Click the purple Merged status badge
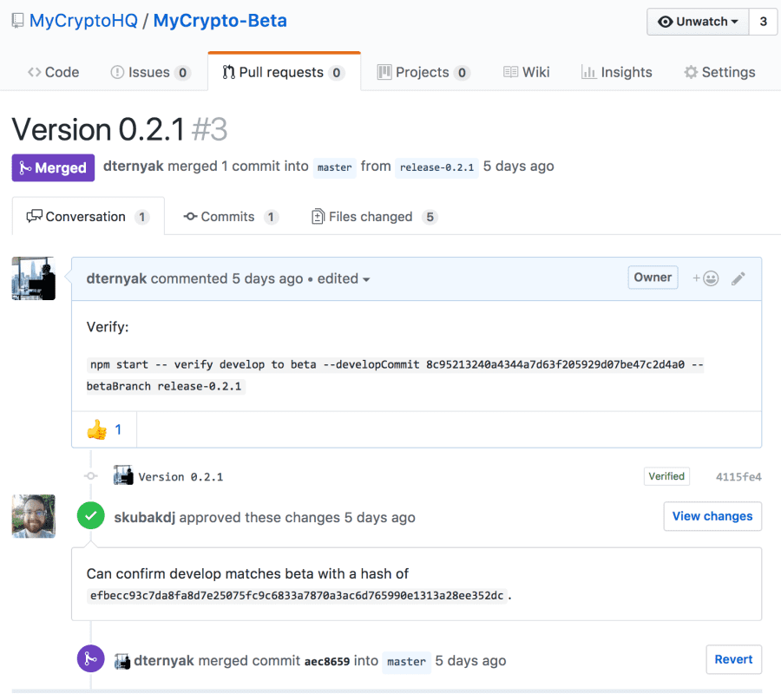The width and height of the screenshot is (781, 700). (x=53, y=167)
